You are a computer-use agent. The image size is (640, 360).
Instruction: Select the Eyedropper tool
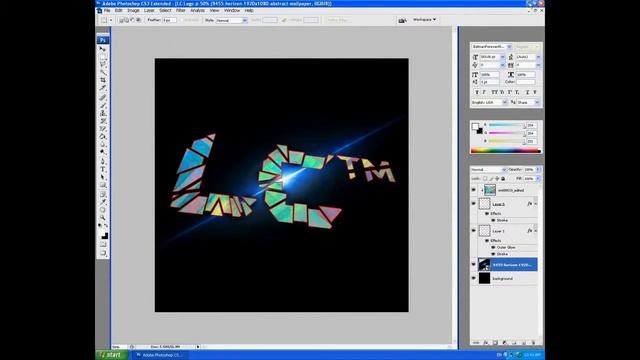coord(103,202)
